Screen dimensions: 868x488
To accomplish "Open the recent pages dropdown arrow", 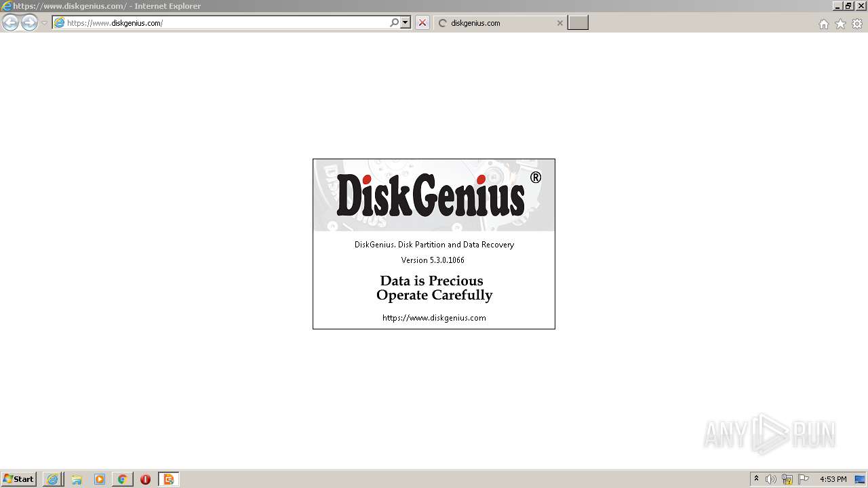I will [44, 23].
